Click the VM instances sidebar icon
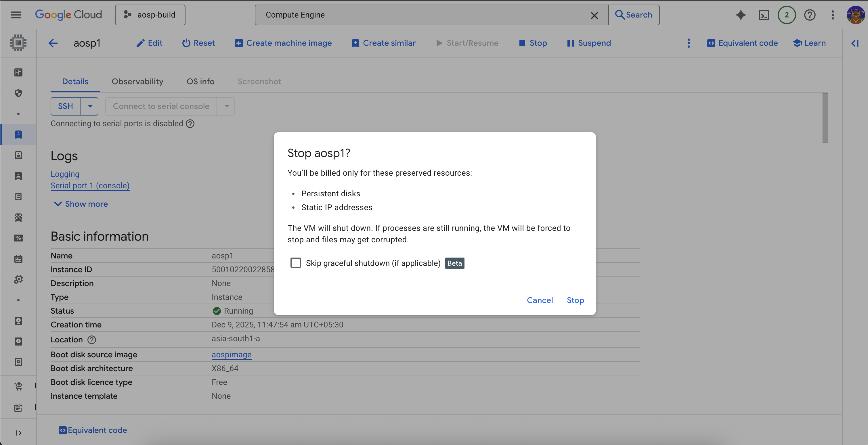Image resolution: width=868 pixels, height=445 pixels. click(18, 135)
